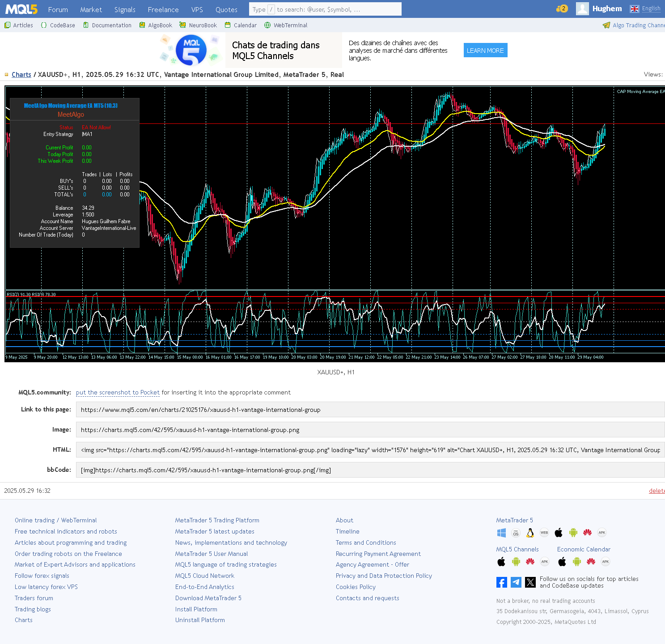Screen dimensions: 665x644
Task: Get MetaTrader 5 Huawei icon
Action: (x=588, y=533)
